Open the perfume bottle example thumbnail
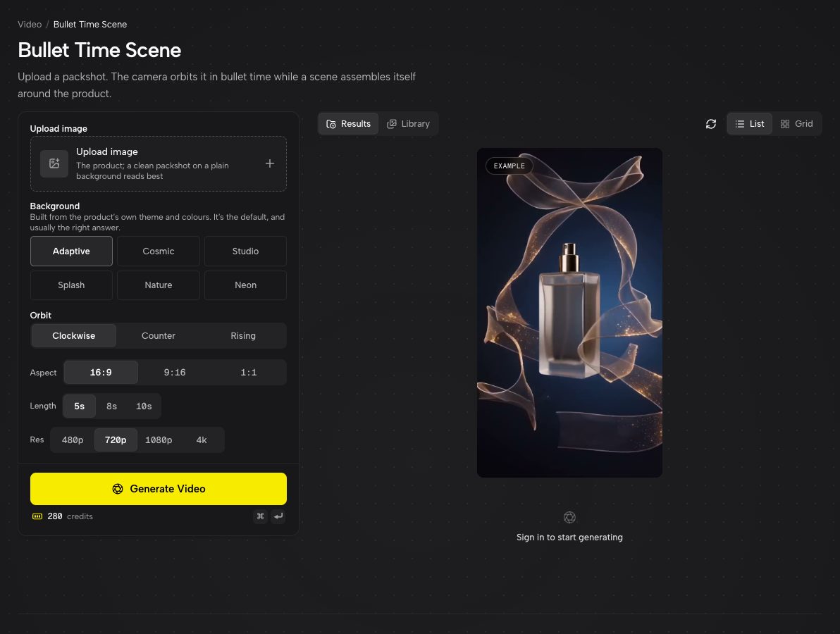The width and height of the screenshot is (840, 634). [x=569, y=313]
